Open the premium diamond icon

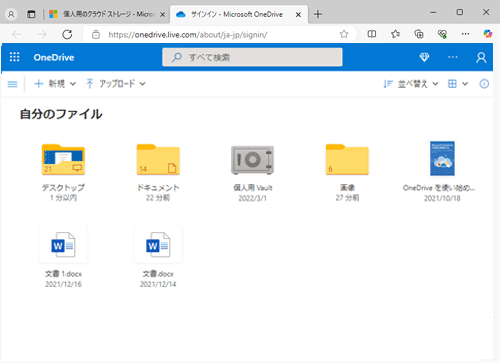pyautogui.click(x=424, y=57)
